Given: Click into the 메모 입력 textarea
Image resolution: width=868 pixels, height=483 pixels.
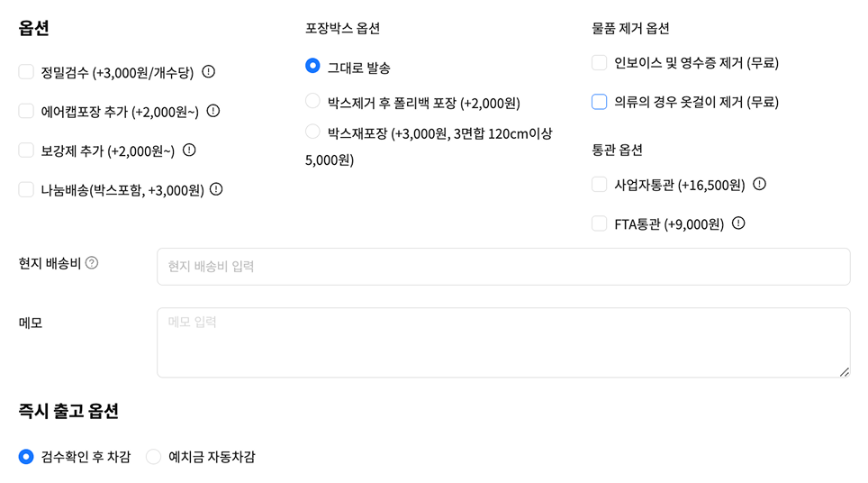Looking at the screenshot, I should coord(503,342).
